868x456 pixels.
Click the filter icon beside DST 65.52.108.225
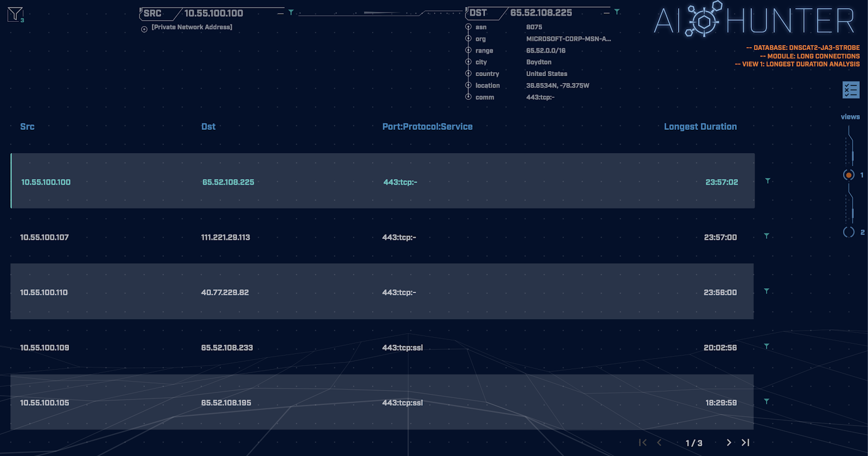[x=617, y=12]
